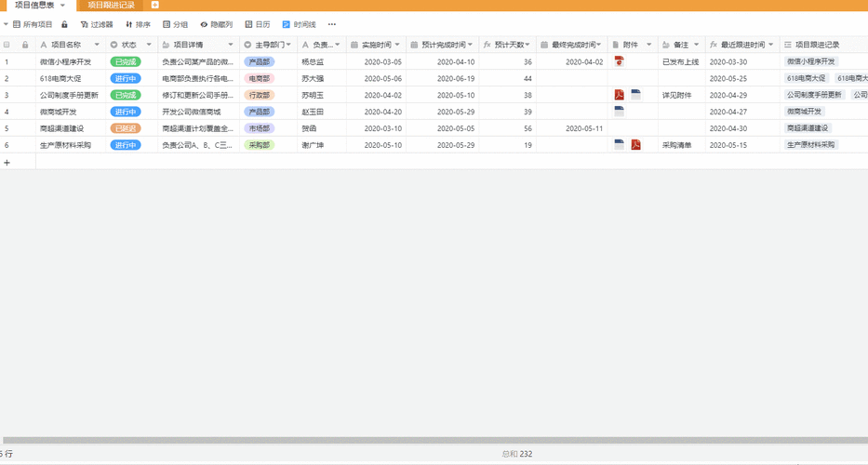
Task: Expand the 预计天数 column menu
Action: click(527, 45)
